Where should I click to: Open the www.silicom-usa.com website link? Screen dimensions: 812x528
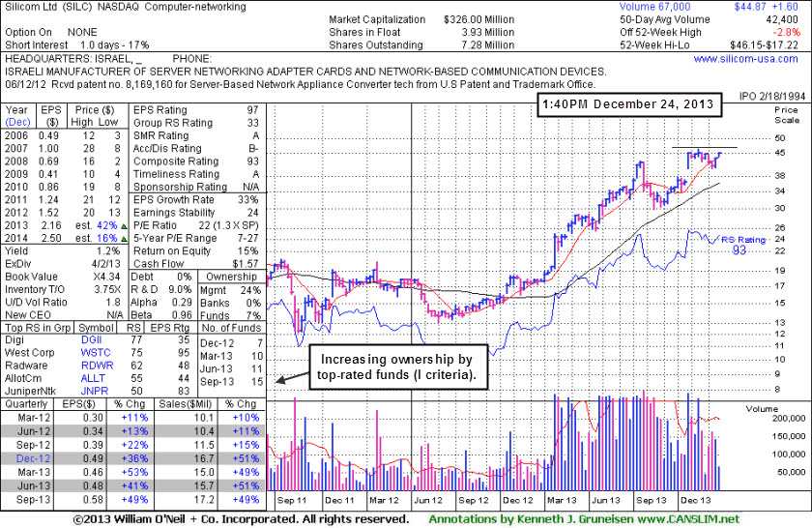(745, 59)
